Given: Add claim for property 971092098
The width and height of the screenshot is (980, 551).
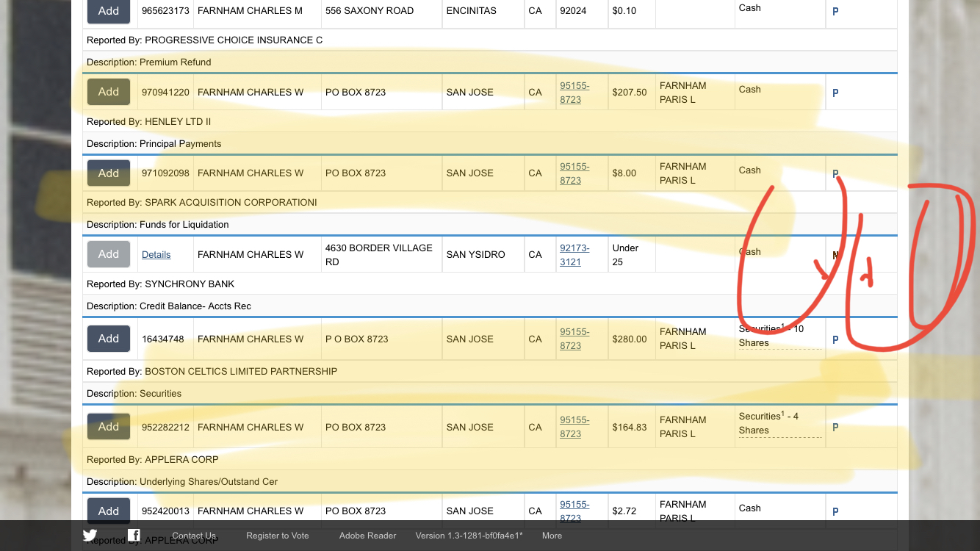Looking at the screenshot, I should [x=109, y=173].
